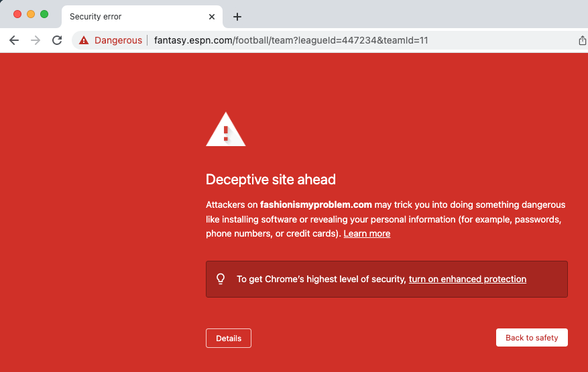
Task: Click the yellow minimize window button
Action: (31, 14)
